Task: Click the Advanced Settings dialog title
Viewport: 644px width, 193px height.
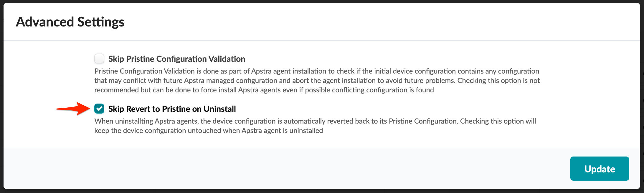Action: pyautogui.click(x=70, y=22)
